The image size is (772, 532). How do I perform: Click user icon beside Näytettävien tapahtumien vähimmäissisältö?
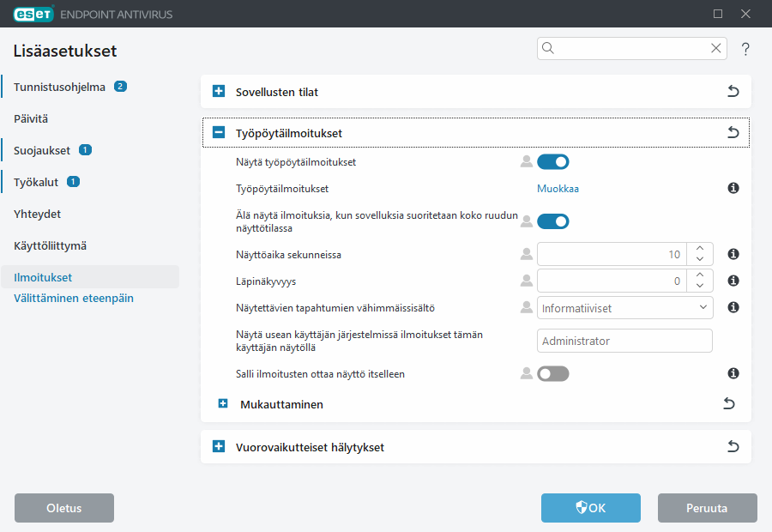click(527, 307)
